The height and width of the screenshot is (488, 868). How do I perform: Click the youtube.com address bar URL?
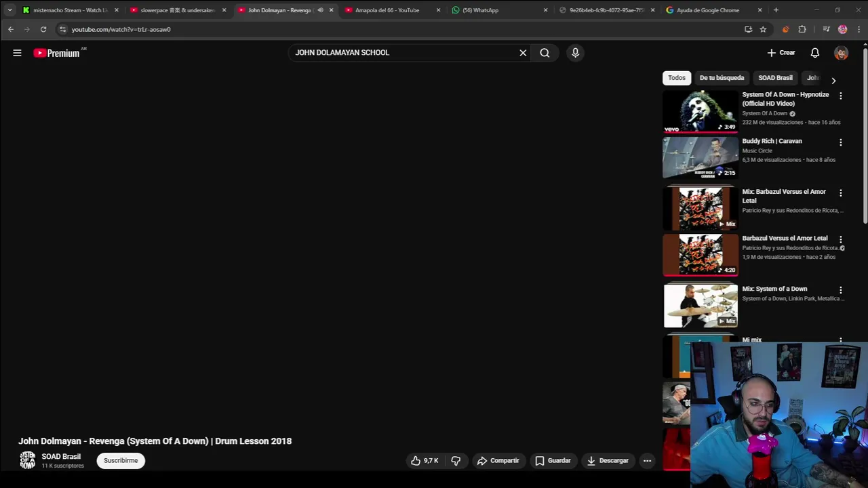121,29
